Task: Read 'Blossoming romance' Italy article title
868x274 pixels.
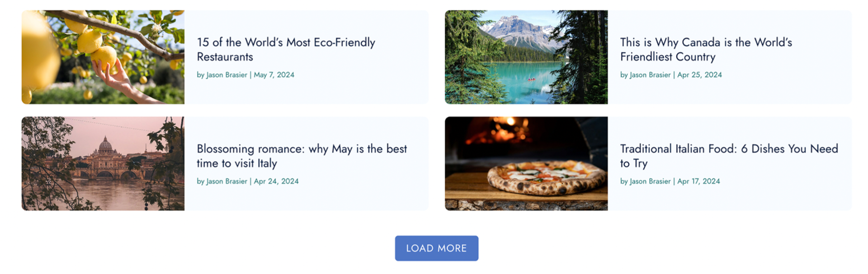Action: 302,156
